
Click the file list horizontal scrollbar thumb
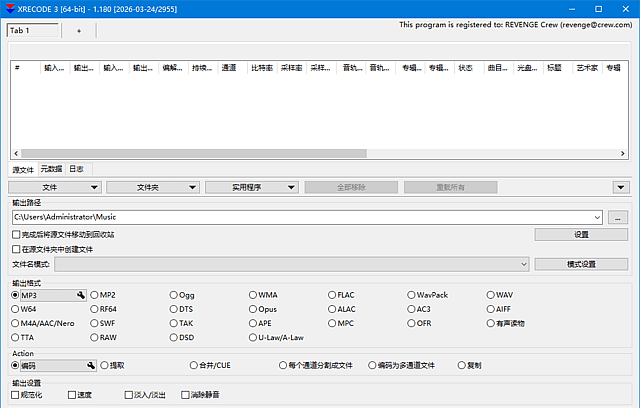click(194, 153)
